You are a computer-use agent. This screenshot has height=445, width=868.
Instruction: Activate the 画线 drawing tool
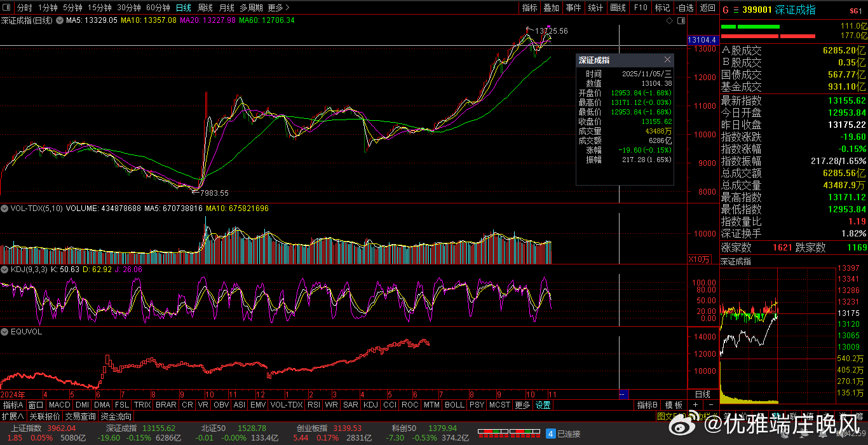point(618,8)
